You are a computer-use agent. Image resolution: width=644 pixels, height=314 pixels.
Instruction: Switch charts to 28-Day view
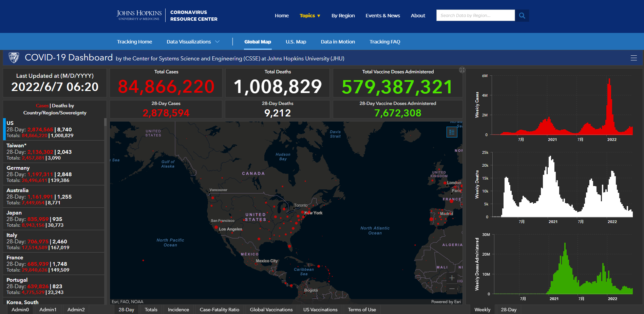point(508,310)
